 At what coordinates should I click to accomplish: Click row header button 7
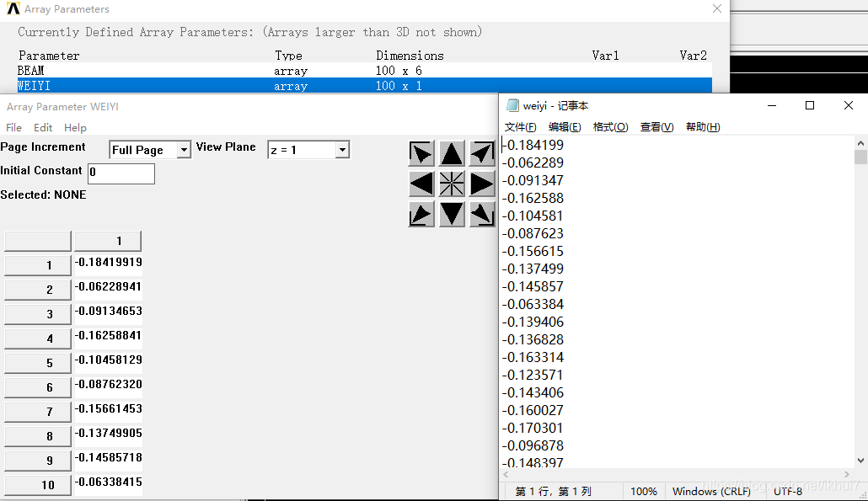pyautogui.click(x=38, y=412)
